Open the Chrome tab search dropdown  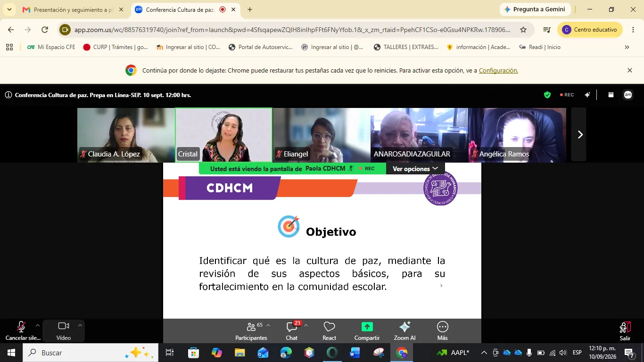coord(9,9)
